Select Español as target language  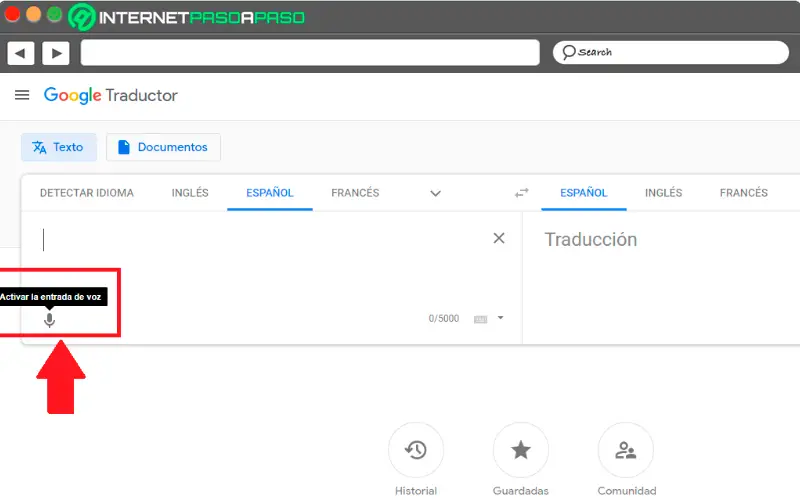tap(584, 193)
